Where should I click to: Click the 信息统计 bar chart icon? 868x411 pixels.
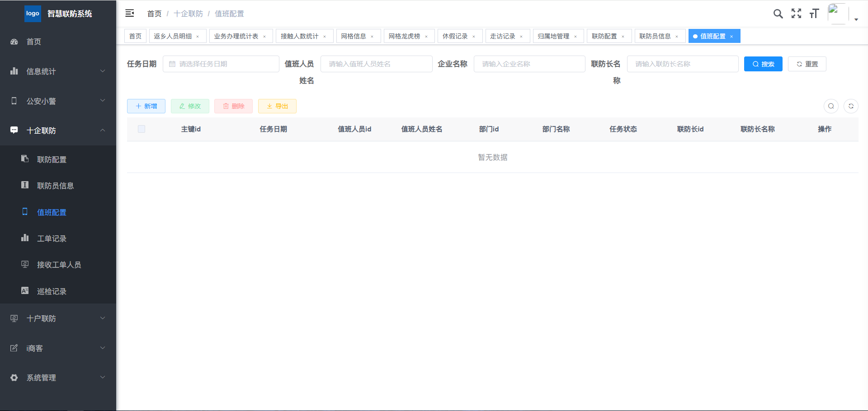[x=14, y=71]
